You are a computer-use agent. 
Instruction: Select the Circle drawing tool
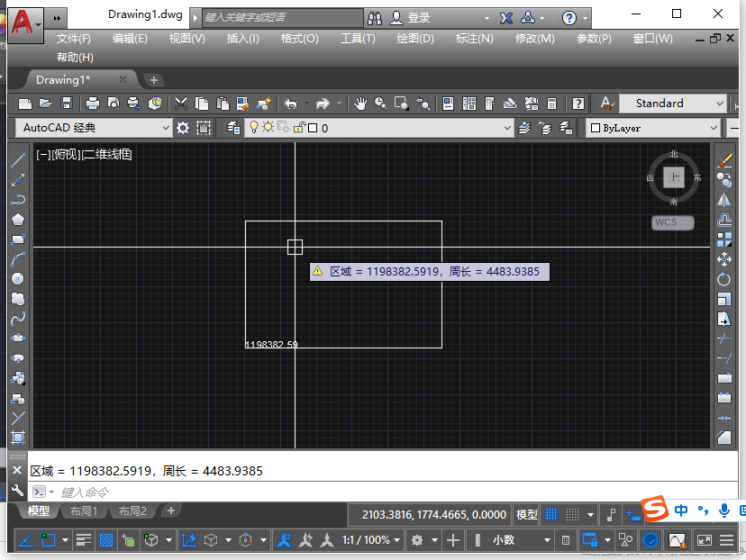pyautogui.click(x=18, y=278)
